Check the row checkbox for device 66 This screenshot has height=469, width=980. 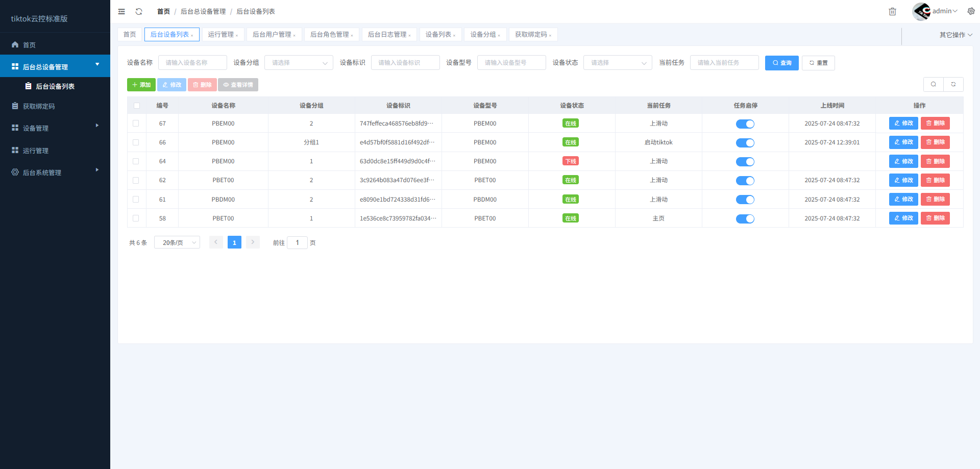click(136, 142)
